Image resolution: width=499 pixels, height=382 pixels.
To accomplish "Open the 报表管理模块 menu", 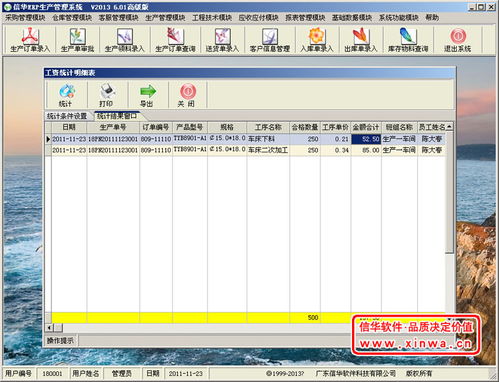I will [305, 18].
